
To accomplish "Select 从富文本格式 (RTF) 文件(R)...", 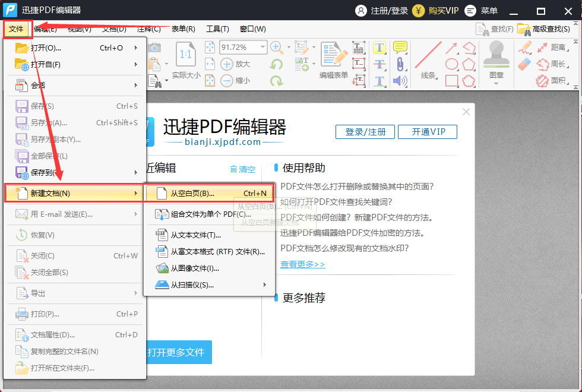I will 210,252.
